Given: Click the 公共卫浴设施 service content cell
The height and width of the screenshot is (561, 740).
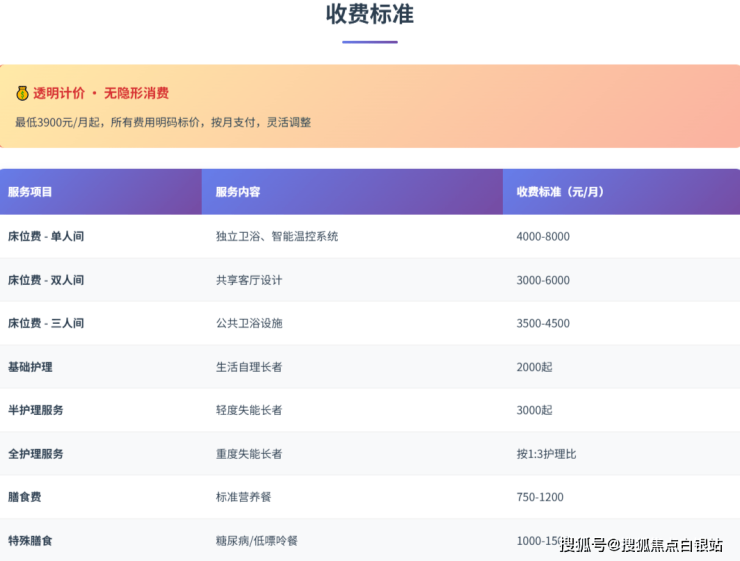Looking at the screenshot, I should click(249, 324).
